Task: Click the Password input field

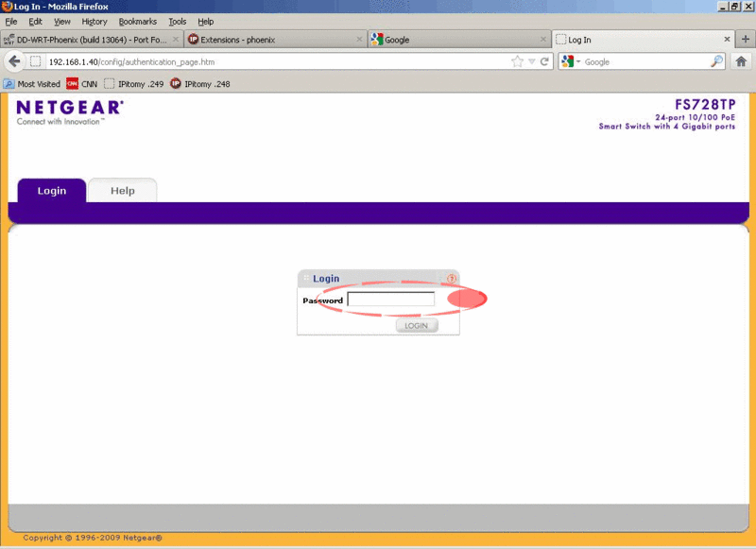Action: pos(391,300)
